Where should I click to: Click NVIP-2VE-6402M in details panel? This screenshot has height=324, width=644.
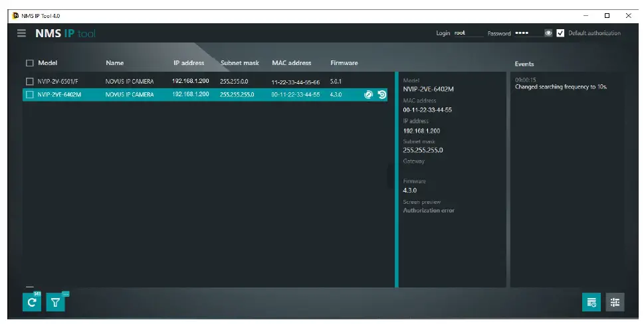coord(429,90)
